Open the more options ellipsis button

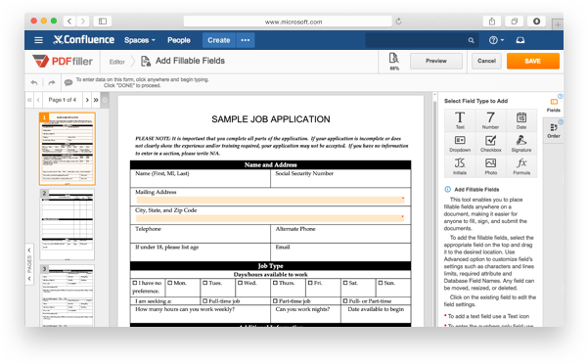coord(246,40)
